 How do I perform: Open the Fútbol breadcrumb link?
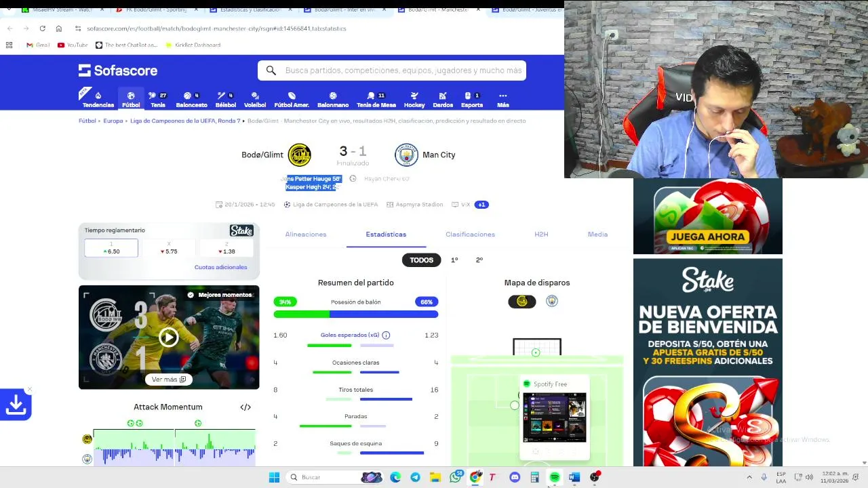(87, 121)
